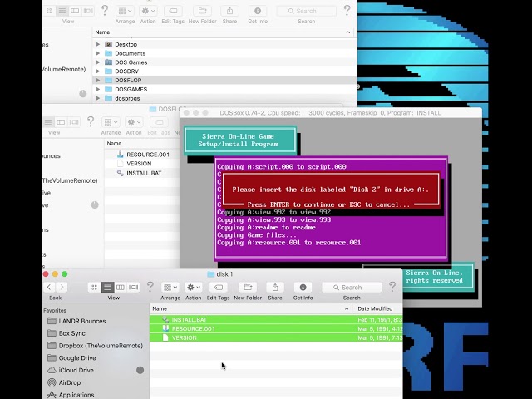Screen dimensions: 532x399
Task: Select RESOURCE.001 in the DOSFLOP window
Action: coord(148,155)
